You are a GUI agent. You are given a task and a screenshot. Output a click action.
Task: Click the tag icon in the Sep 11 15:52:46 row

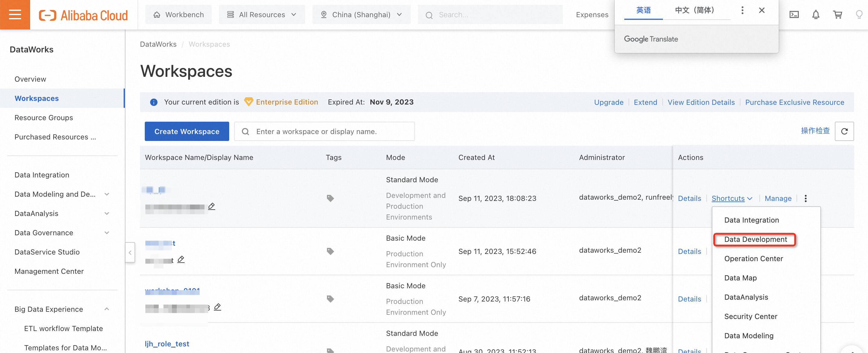tap(330, 251)
